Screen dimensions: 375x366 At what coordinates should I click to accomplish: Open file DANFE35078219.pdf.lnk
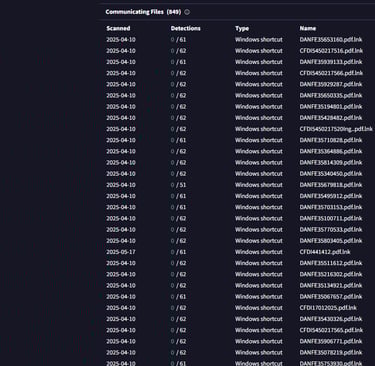tap(331, 353)
